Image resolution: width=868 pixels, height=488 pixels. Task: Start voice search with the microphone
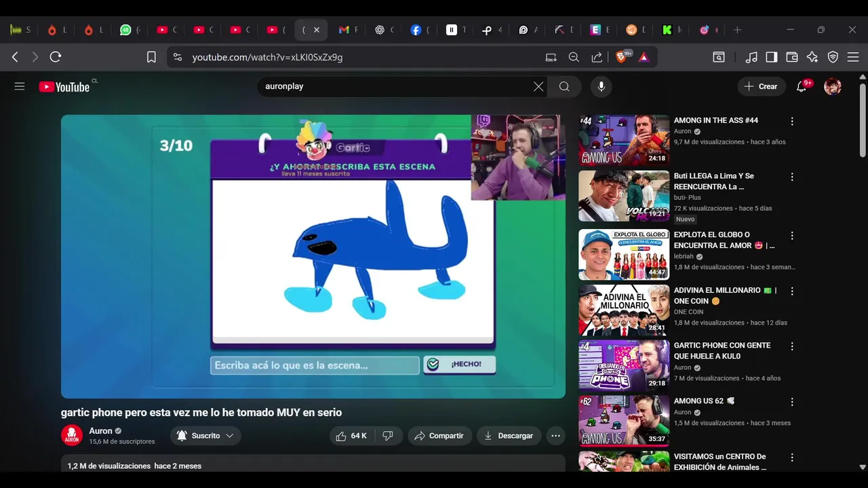pos(600,87)
